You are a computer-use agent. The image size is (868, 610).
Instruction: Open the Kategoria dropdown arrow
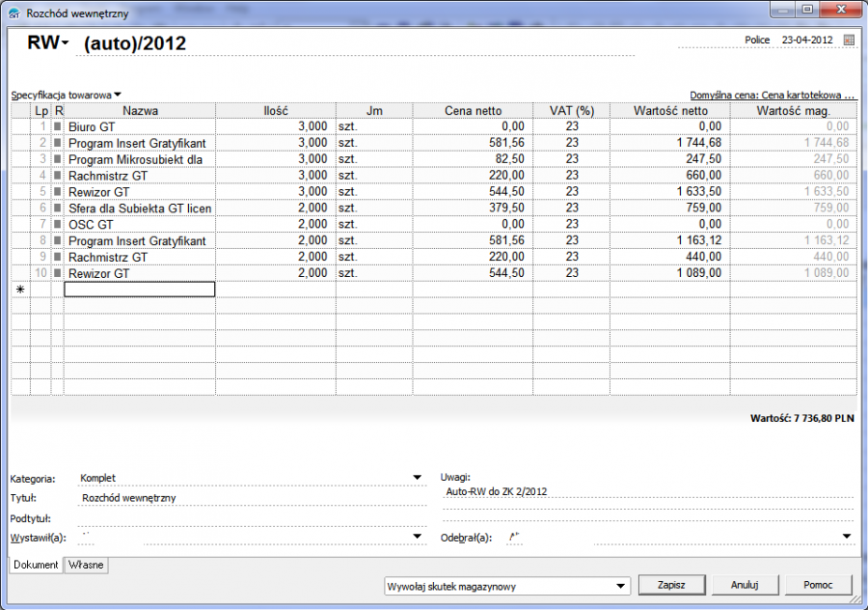tap(417, 478)
